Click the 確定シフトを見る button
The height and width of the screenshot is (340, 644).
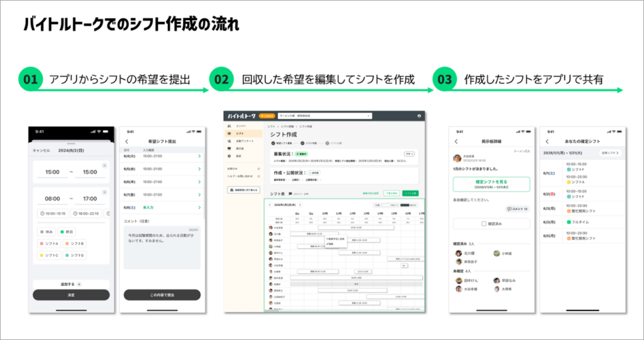[491, 184]
